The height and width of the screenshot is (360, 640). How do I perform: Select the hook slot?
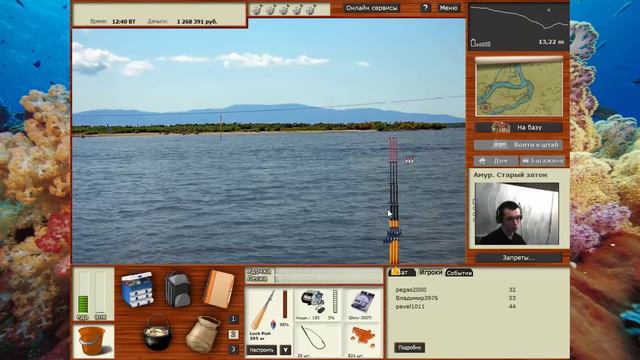click(x=317, y=340)
